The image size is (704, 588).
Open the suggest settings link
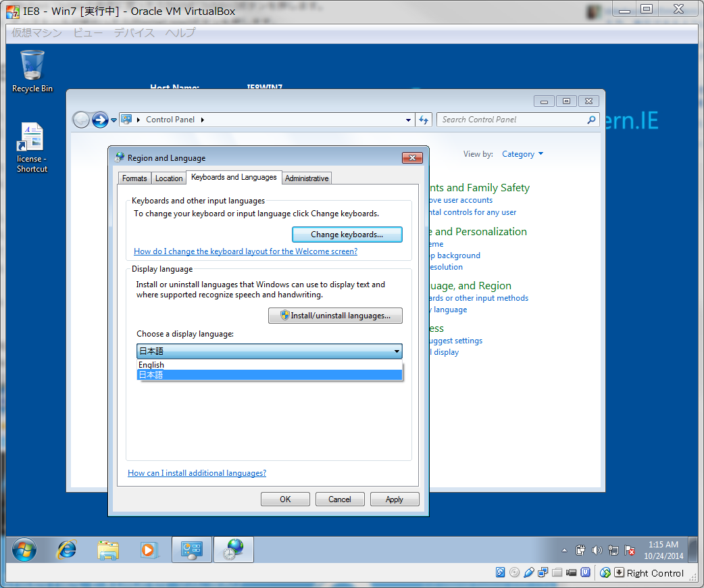[456, 341]
